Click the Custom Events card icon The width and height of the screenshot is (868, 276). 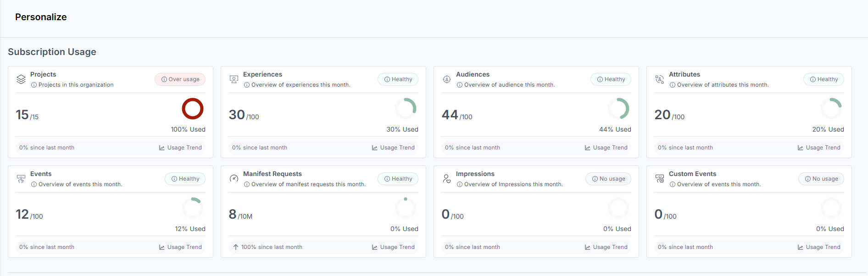660,179
